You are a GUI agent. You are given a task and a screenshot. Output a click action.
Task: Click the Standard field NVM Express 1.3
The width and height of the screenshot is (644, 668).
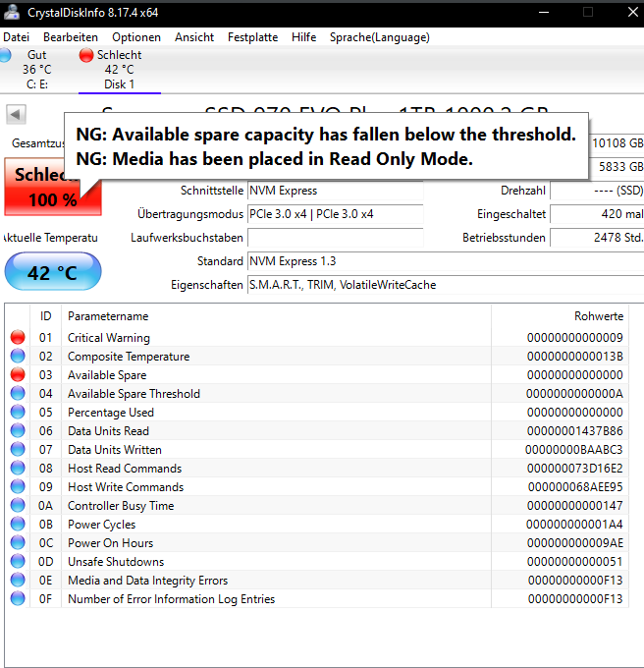tap(446, 261)
